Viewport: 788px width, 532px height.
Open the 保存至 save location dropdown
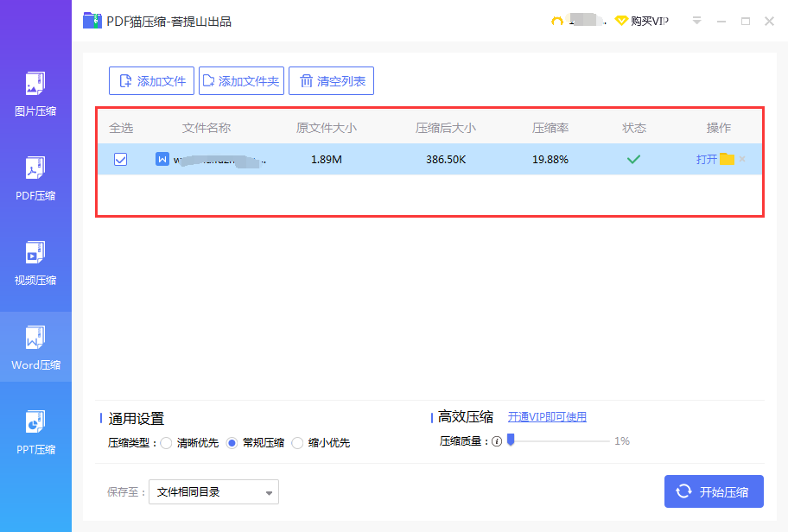coord(213,491)
